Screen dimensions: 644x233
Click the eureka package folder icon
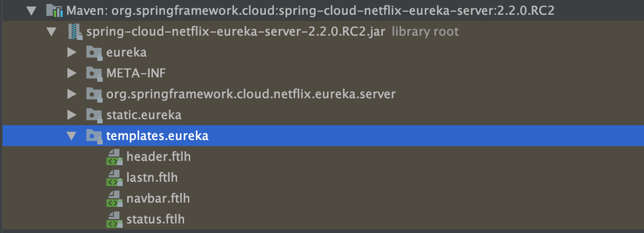point(94,53)
